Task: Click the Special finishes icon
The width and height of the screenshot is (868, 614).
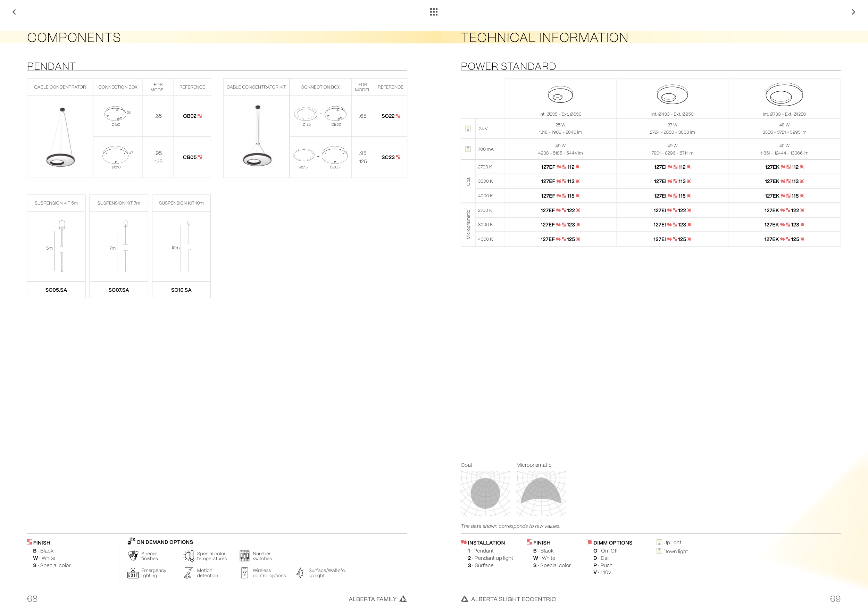Action: tap(133, 556)
